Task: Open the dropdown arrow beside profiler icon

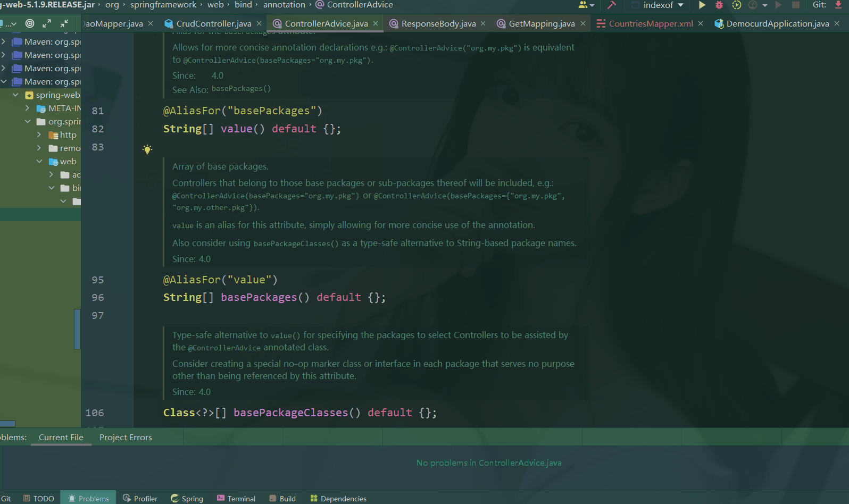Action: [x=765, y=5]
